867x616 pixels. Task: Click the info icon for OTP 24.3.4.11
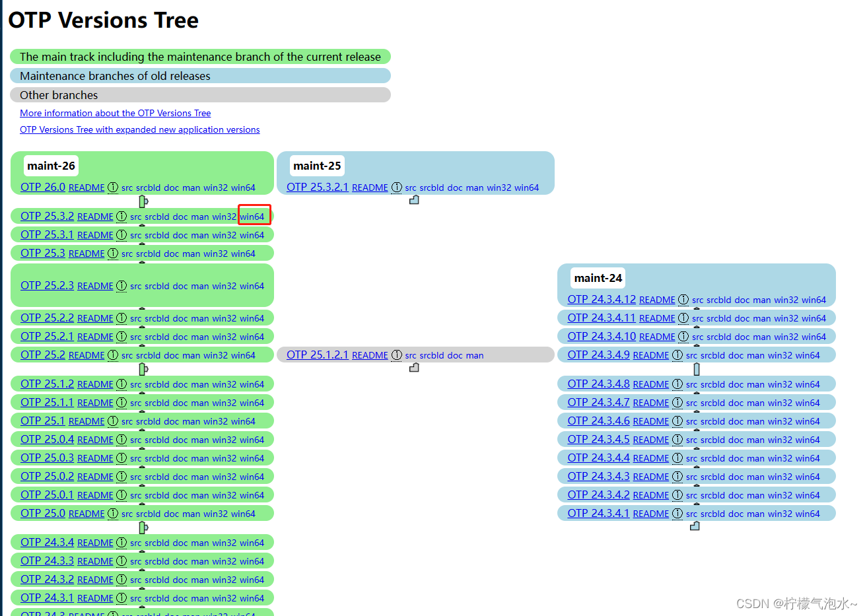click(683, 318)
